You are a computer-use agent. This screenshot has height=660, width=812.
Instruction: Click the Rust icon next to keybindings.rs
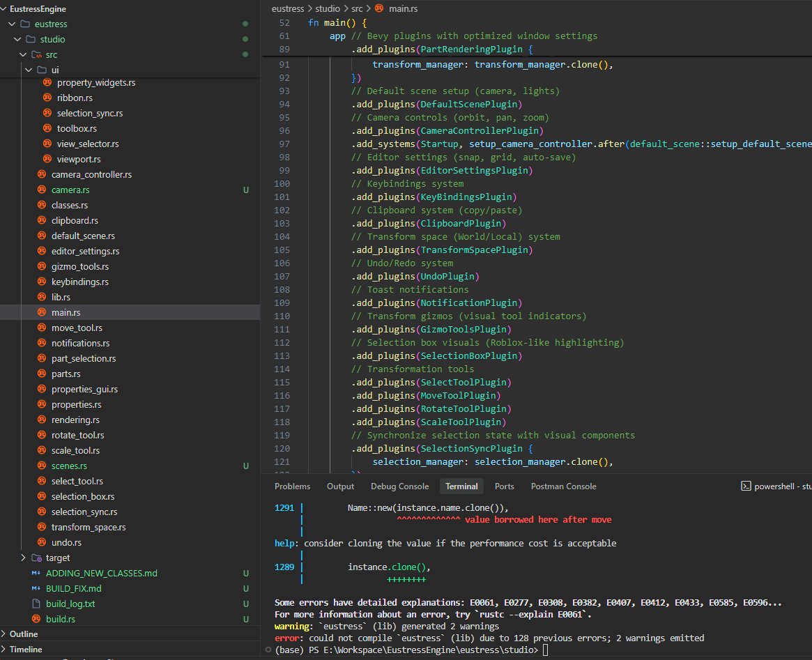pos(43,282)
